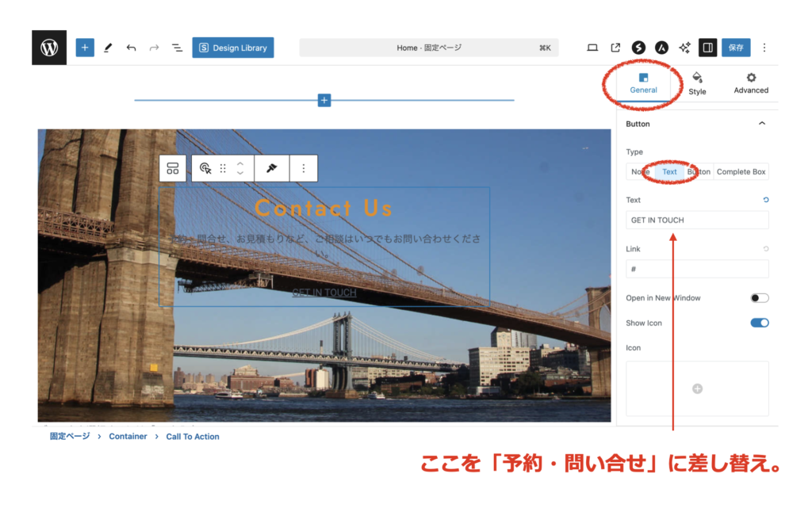Collapse the Button panel section
The width and height of the screenshot is (812, 512).
[x=762, y=124]
